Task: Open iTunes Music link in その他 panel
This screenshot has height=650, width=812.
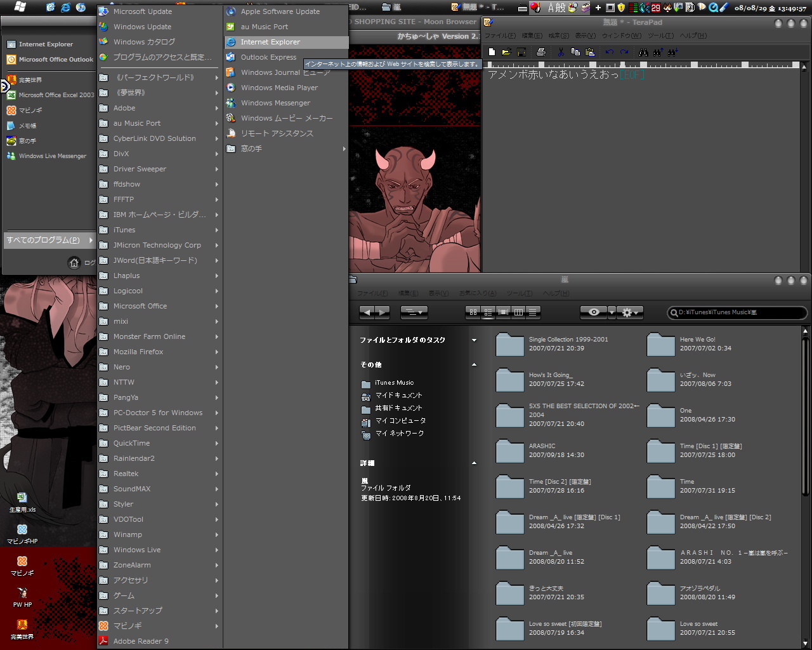Action: (x=388, y=383)
